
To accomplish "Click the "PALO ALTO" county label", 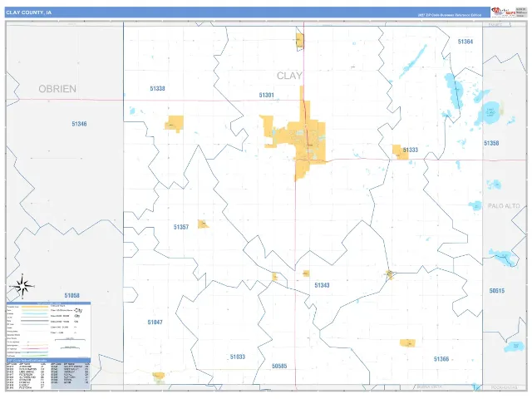I will pos(504,206).
